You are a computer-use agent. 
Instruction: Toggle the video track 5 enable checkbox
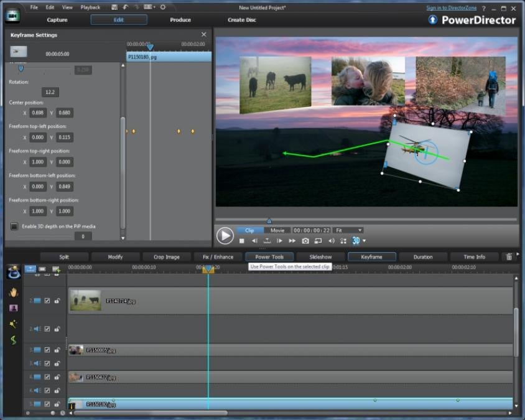click(x=47, y=404)
